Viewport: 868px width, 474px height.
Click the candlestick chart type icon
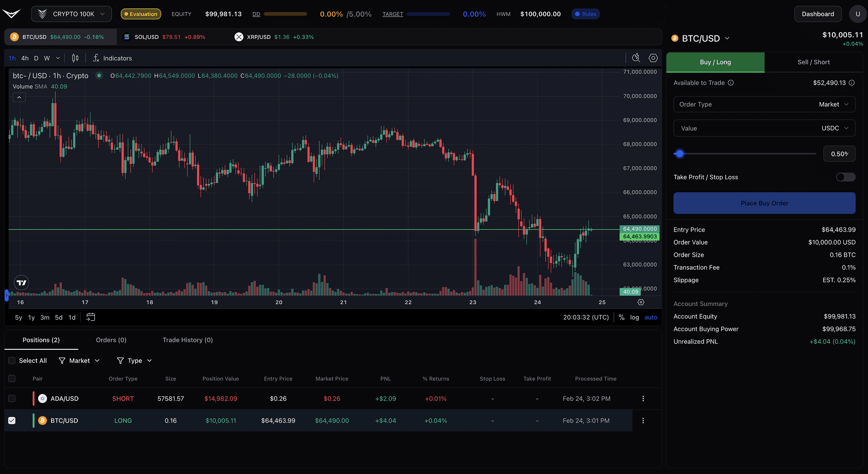pos(75,58)
